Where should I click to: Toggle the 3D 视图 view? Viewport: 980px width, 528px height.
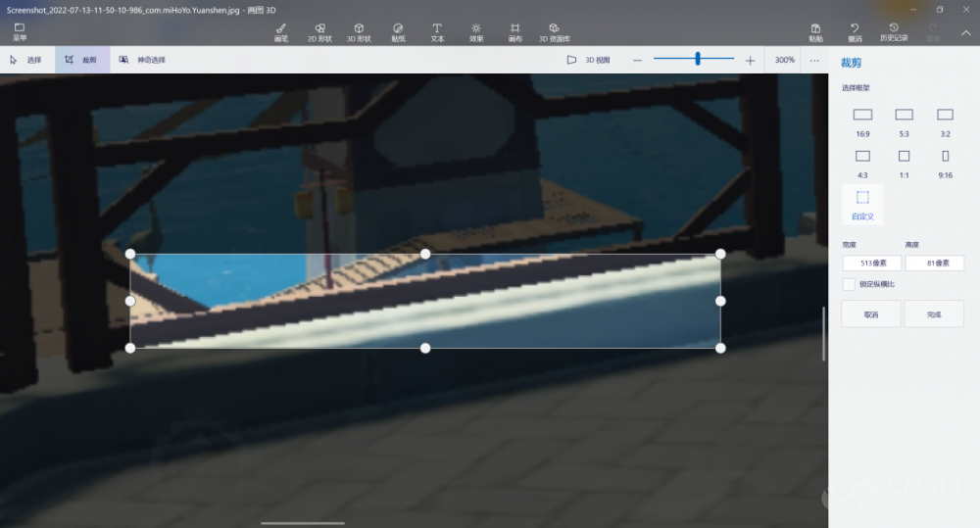point(588,60)
